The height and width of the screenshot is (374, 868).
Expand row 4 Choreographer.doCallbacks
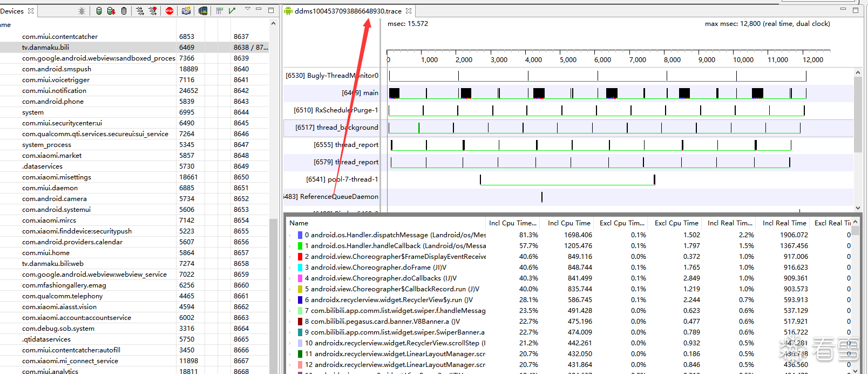click(x=290, y=278)
